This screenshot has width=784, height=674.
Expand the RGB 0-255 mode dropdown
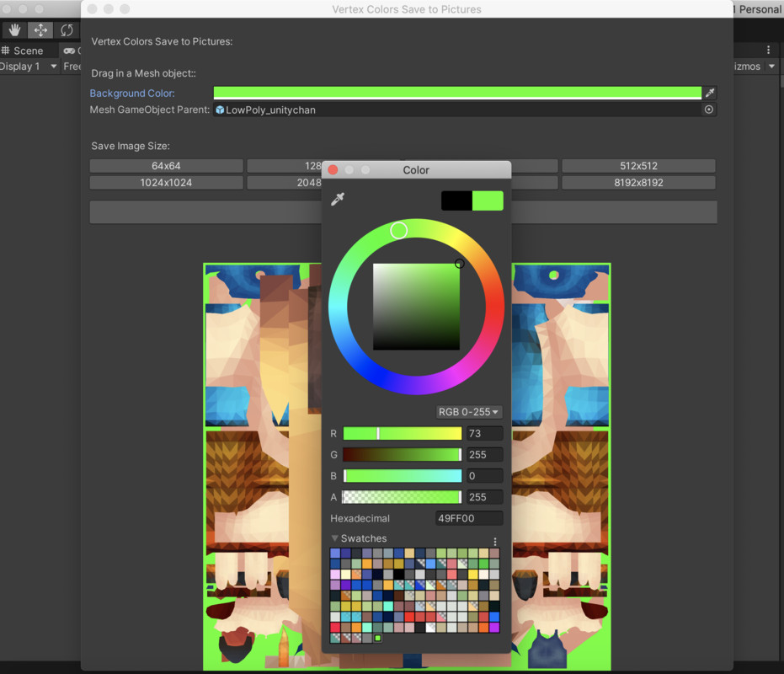(x=468, y=412)
